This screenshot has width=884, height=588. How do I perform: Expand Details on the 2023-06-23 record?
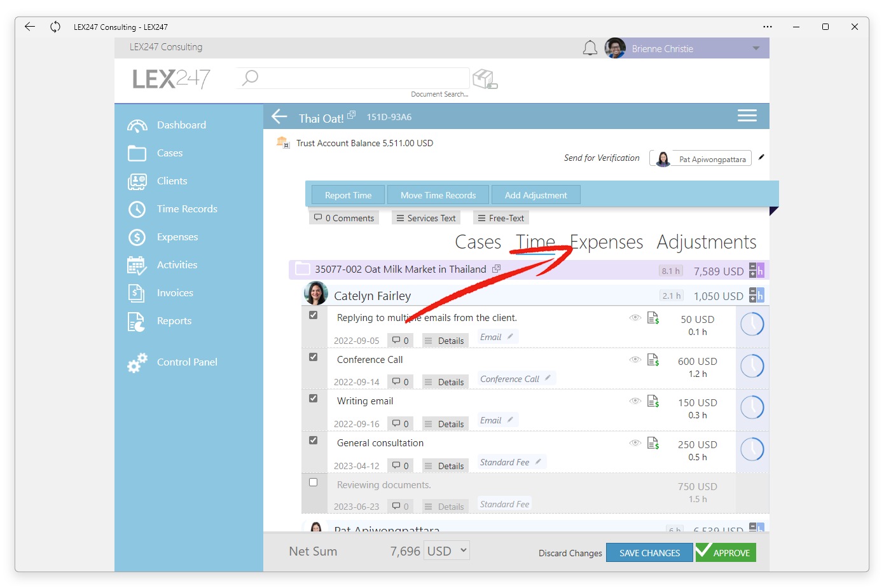coord(445,507)
